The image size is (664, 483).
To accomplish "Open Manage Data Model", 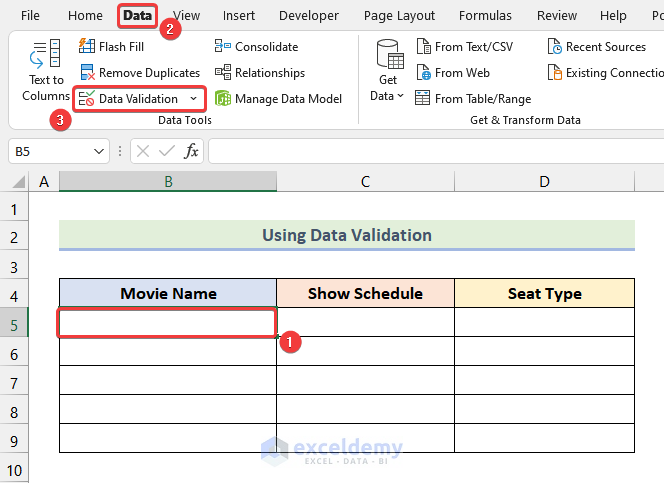I will [x=224, y=99].
